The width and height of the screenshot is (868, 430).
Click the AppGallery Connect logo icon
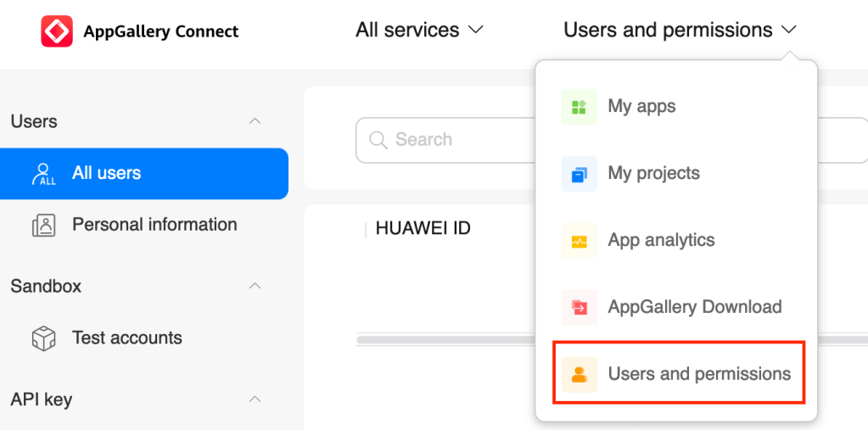tap(57, 31)
